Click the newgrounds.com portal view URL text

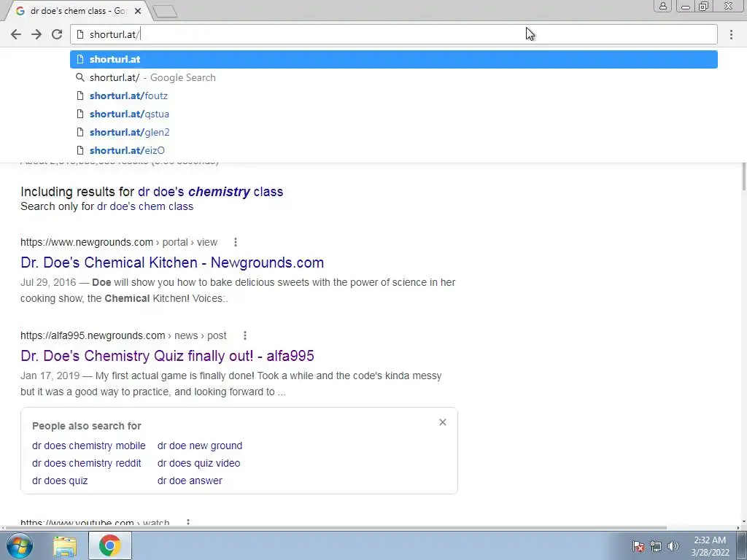(119, 242)
